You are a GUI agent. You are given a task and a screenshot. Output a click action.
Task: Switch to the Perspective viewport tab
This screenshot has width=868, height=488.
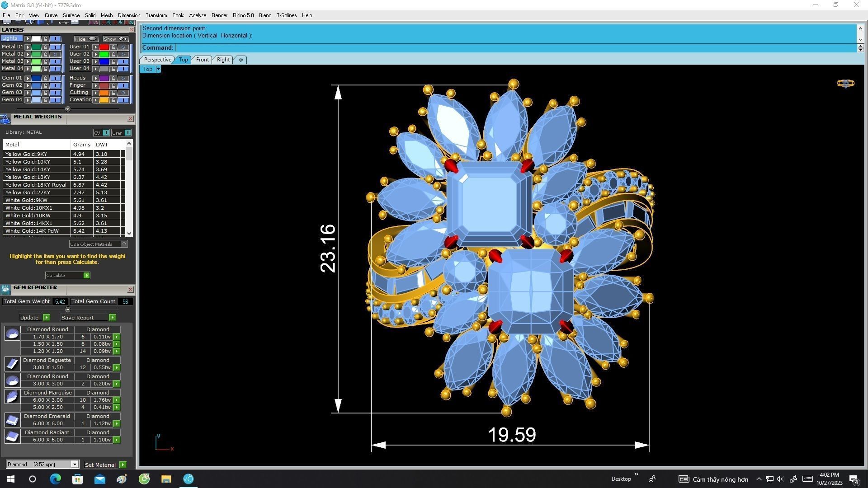click(x=157, y=60)
